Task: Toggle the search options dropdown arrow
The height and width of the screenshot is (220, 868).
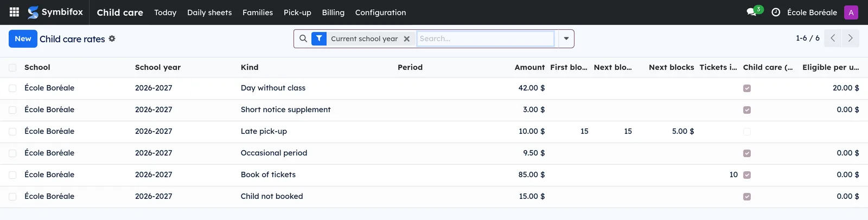Action: (566, 38)
